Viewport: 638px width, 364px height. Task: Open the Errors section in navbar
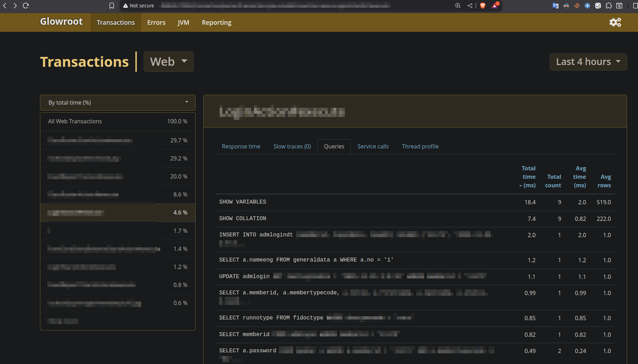(156, 23)
